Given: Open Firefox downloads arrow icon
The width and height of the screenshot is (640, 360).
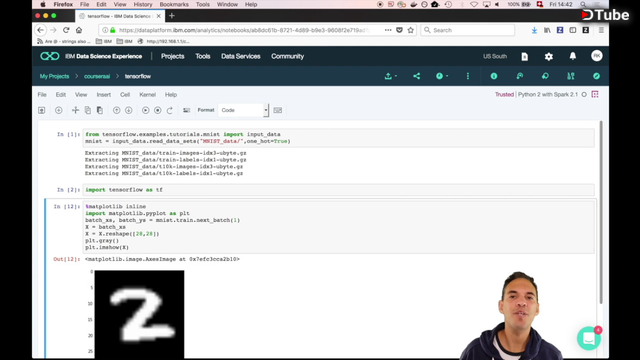Looking at the screenshot, I should pyautogui.click(x=534, y=30).
